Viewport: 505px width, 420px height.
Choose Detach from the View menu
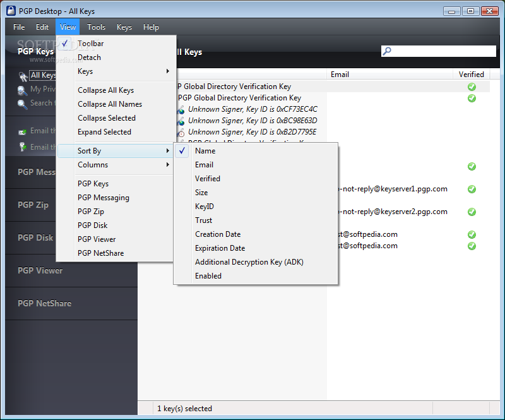point(117,57)
